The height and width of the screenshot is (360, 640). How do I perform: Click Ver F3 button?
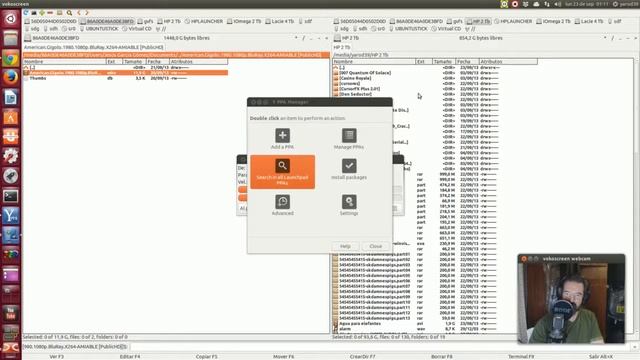[x=57, y=356]
